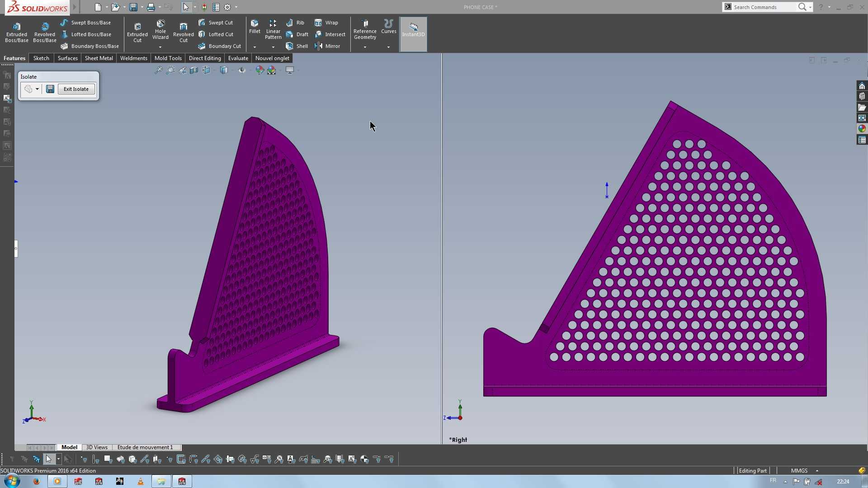Open the Options gear icon
868x488 pixels.
tap(227, 7)
